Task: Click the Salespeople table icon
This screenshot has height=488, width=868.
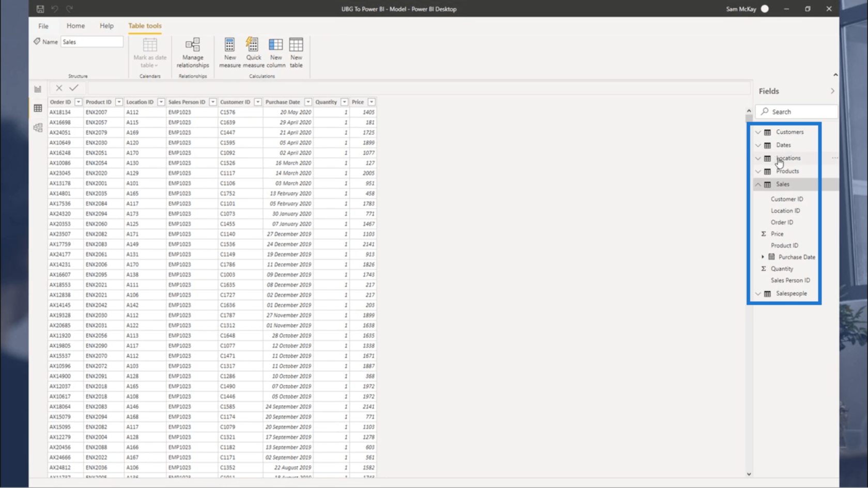Action: pos(768,293)
